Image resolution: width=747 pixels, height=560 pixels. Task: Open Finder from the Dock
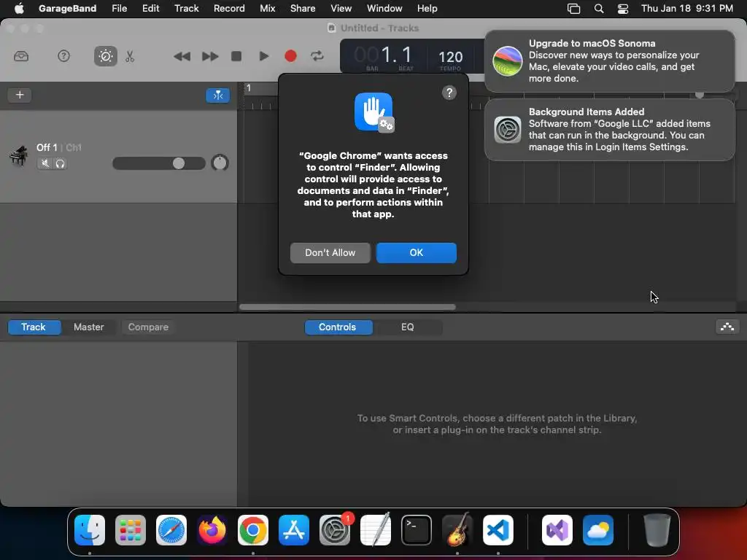click(x=90, y=530)
